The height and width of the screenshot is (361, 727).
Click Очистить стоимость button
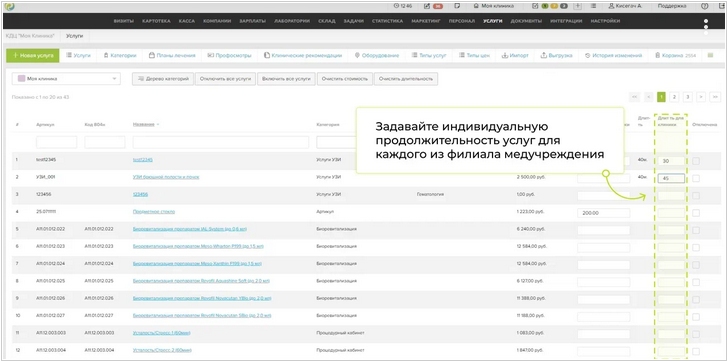(344, 79)
